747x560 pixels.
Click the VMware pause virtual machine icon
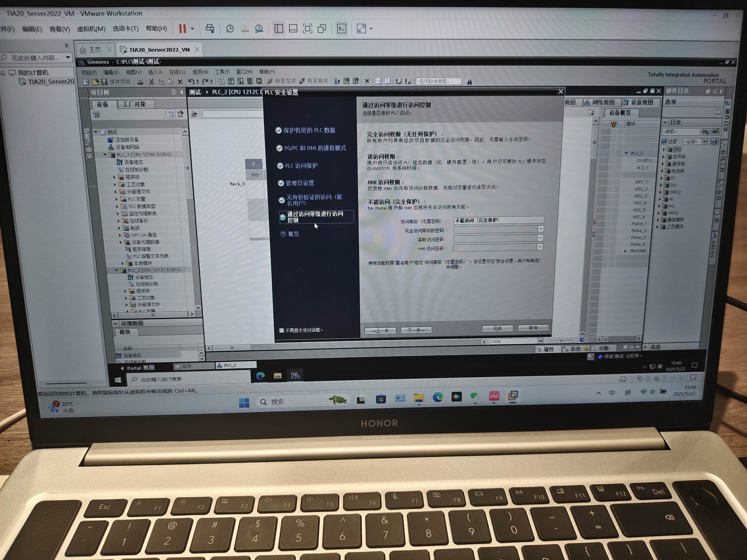[182, 29]
